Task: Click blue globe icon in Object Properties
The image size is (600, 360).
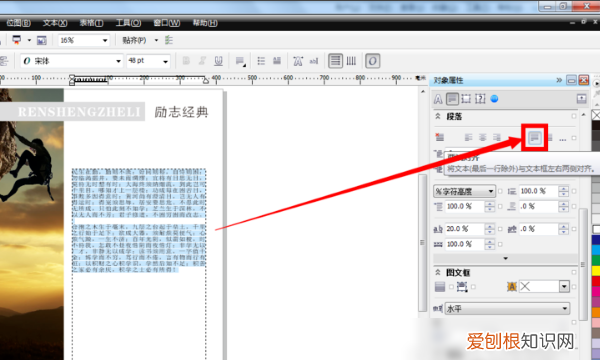Action: [x=494, y=99]
